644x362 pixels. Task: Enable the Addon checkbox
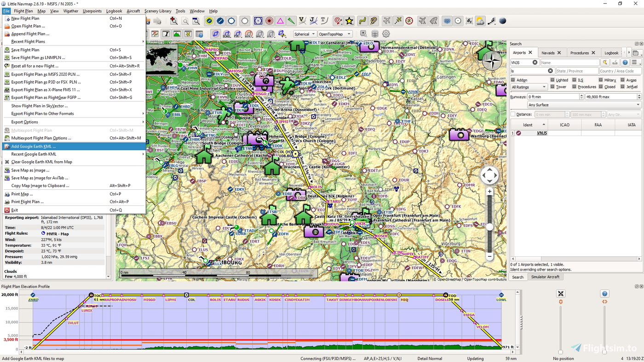513,80
